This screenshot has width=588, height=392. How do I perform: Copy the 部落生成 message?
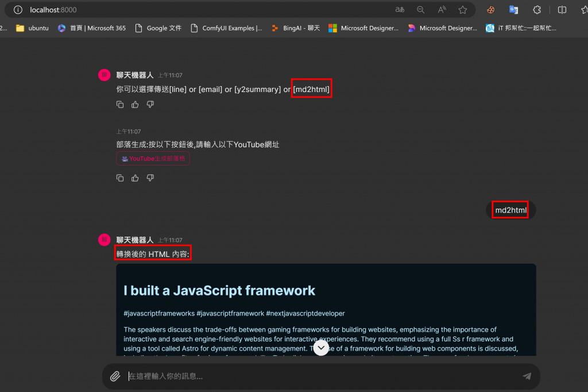(x=120, y=178)
